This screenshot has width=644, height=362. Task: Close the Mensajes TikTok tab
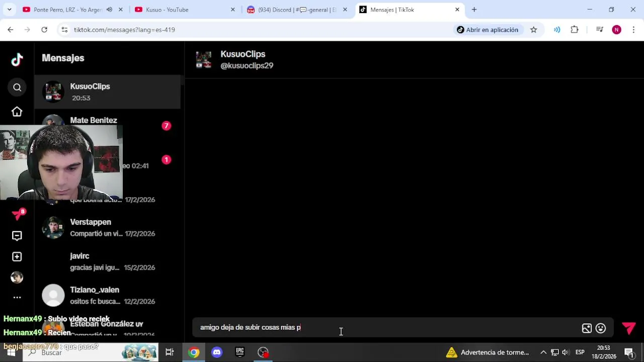(457, 10)
